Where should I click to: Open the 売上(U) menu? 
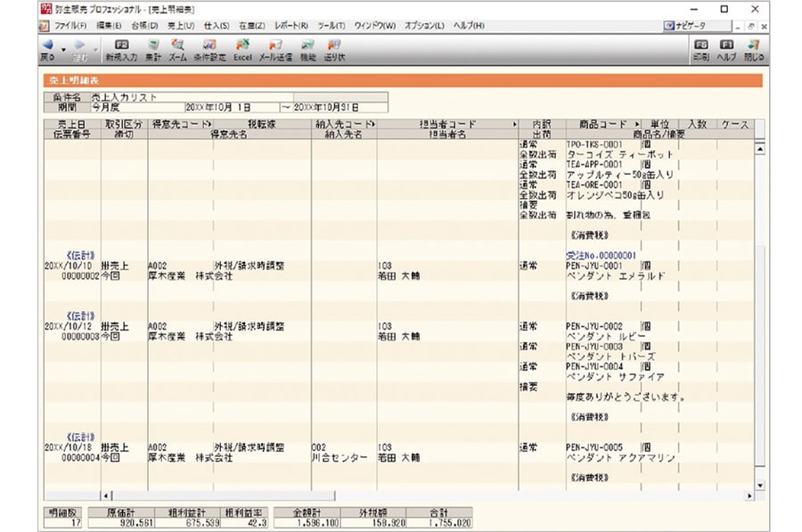[181, 26]
